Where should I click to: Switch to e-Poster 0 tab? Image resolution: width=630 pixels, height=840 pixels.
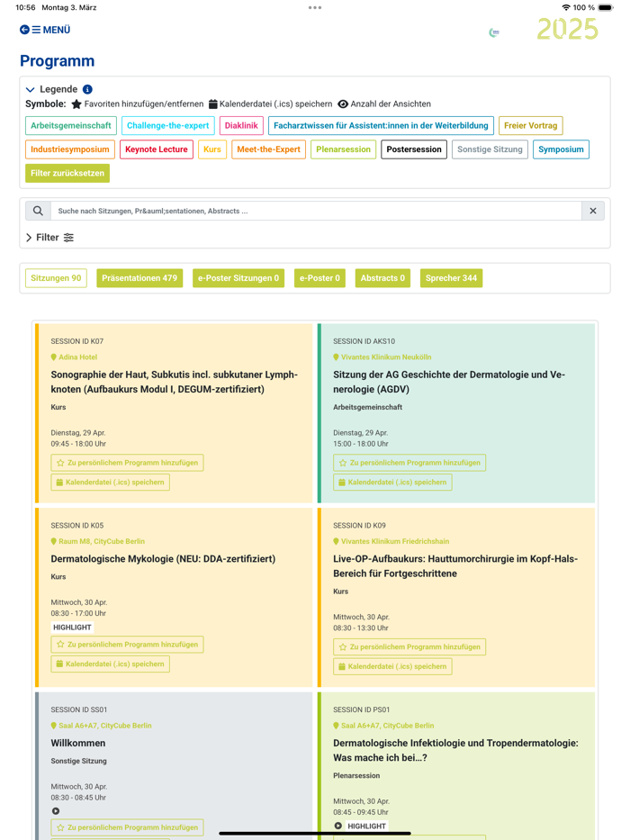pos(319,278)
